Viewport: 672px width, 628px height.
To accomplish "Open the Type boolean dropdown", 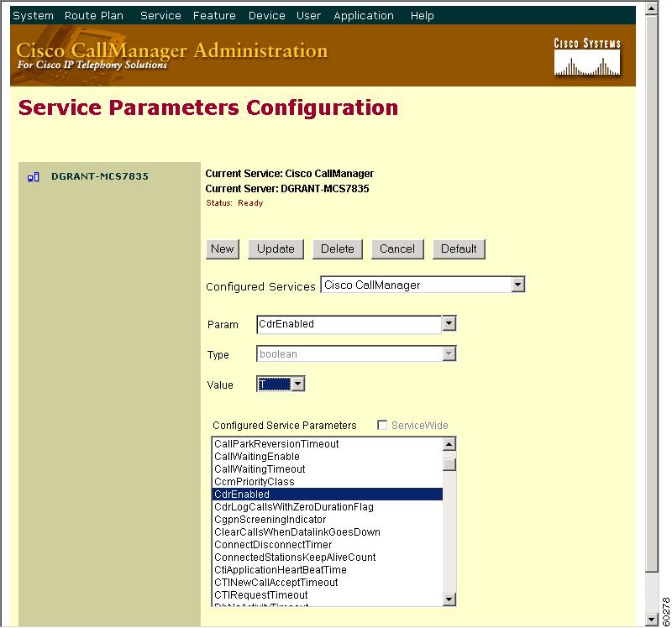I will pos(356,353).
